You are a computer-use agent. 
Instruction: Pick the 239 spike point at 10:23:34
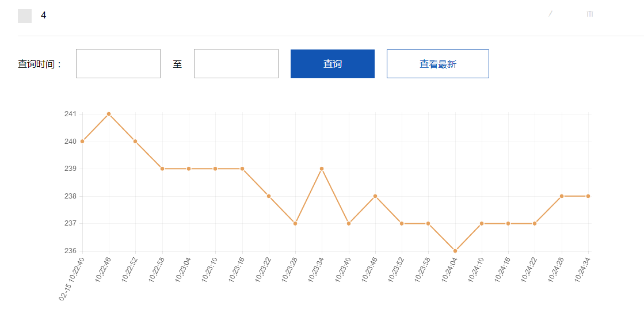(322, 169)
